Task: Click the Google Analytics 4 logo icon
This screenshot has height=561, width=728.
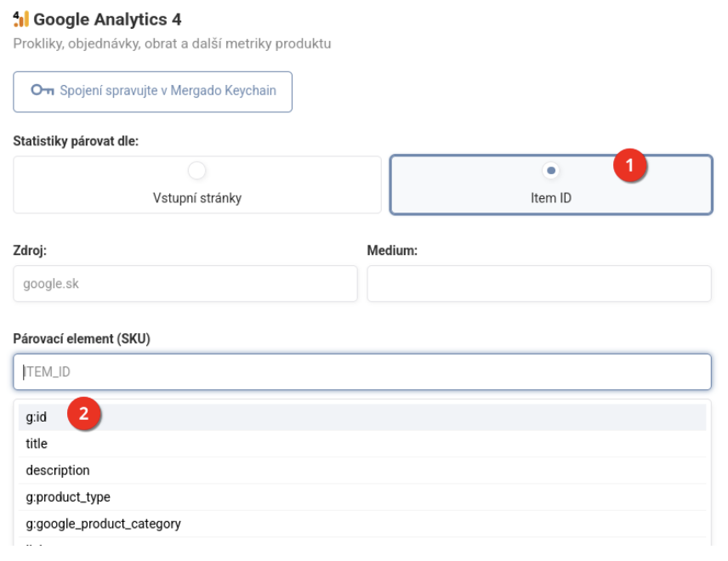Action: click(21, 19)
